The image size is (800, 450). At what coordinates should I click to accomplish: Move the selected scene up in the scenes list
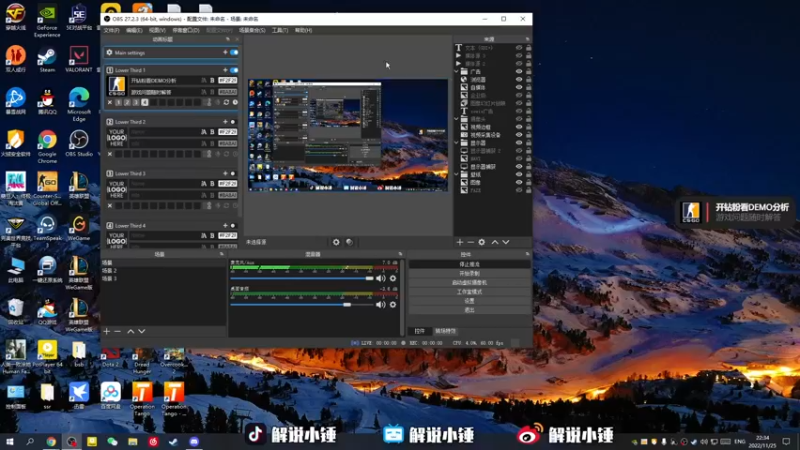coord(131,332)
